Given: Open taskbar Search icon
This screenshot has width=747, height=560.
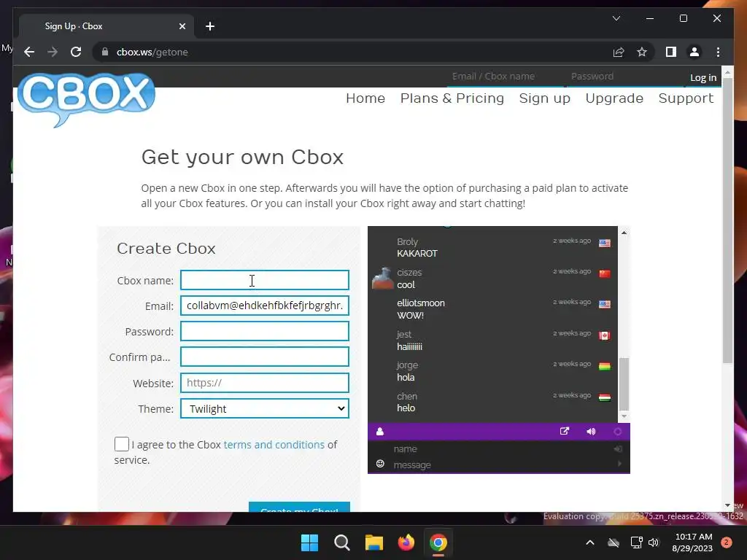Looking at the screenshot, I should [x=341, y=542].
